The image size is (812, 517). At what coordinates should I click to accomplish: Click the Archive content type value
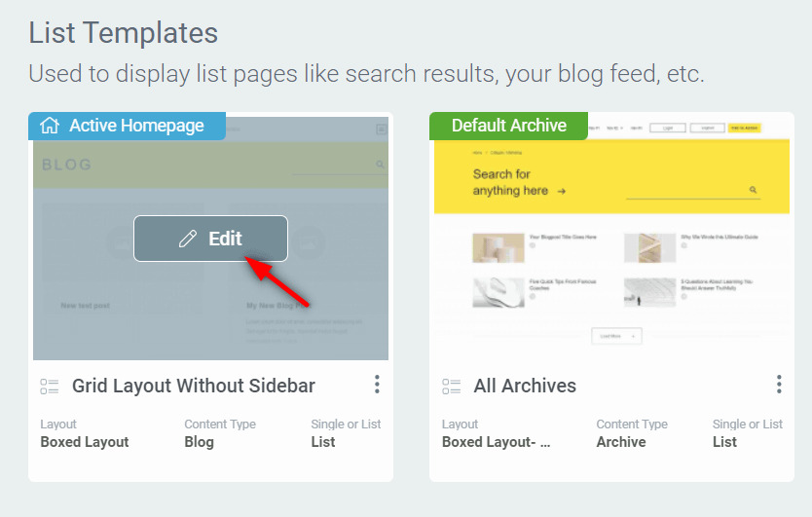click(621, 442)
